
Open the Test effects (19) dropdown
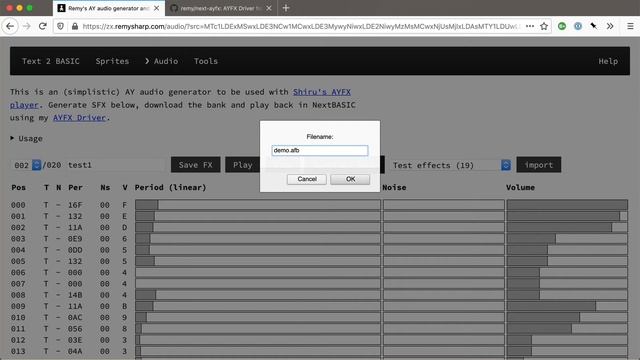pos(451,165)
